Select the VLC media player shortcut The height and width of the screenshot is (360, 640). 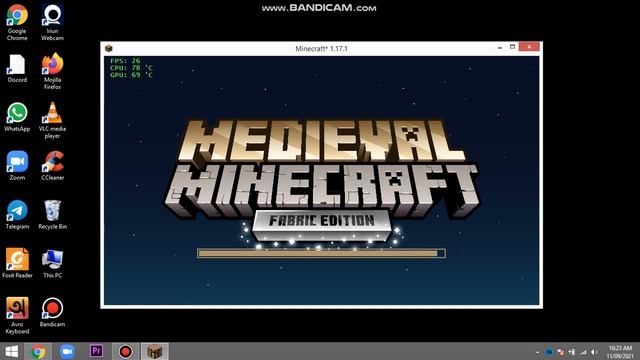52,120
